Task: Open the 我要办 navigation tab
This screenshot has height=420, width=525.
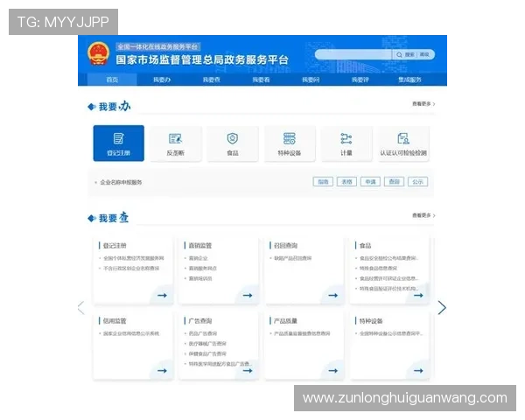Action: pyautogui.click(x=162, y=80)
